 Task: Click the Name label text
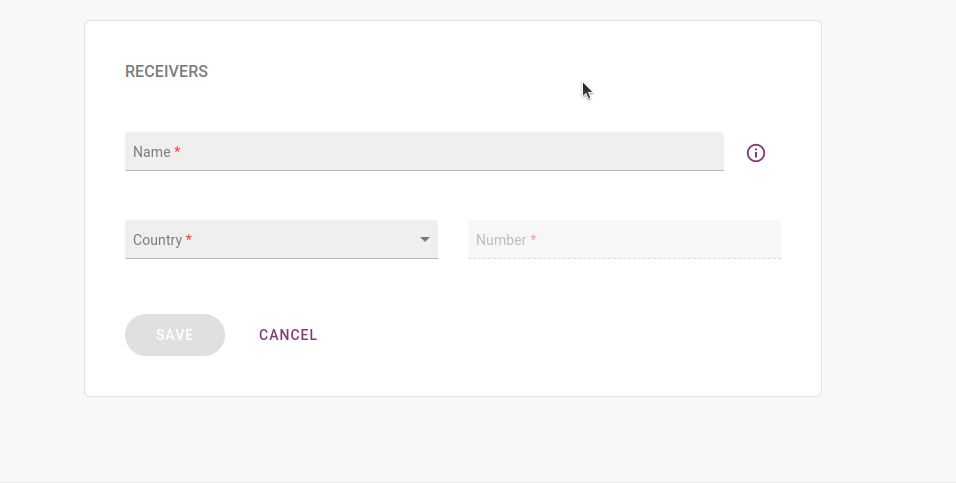(x=151, y=152)
